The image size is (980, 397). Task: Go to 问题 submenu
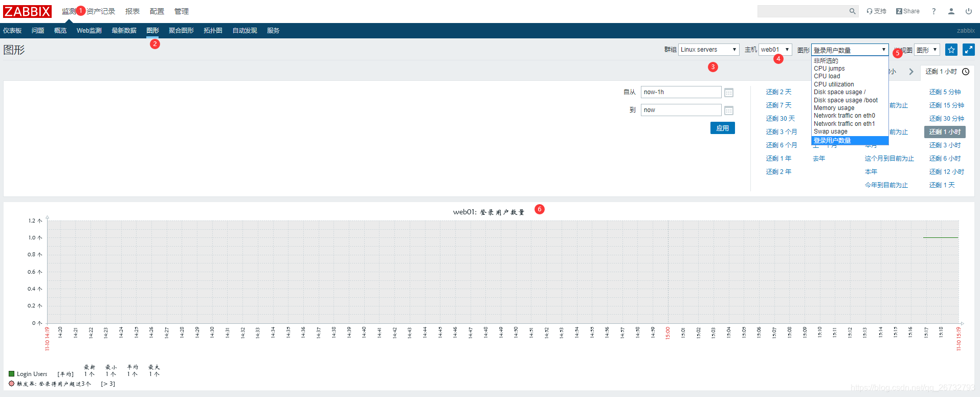(38, 31)
